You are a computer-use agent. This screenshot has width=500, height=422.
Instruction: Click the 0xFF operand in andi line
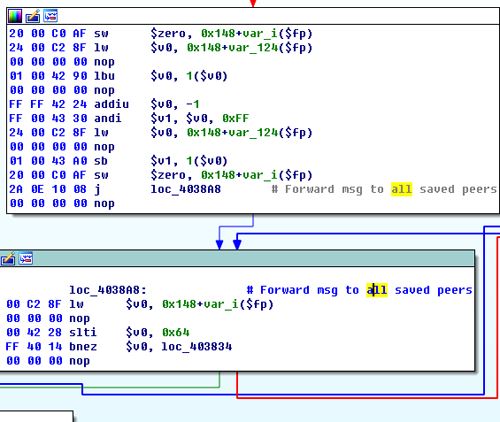(x=235, y=118)
